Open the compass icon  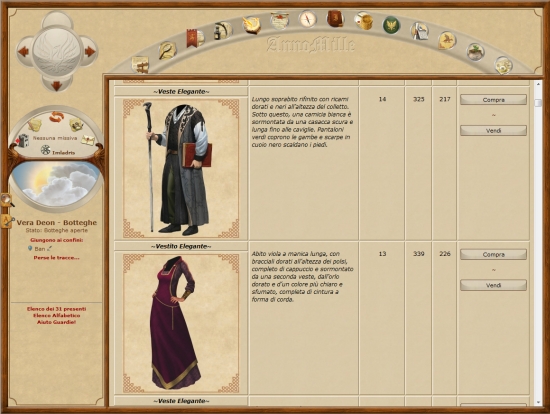pos(308,19)
